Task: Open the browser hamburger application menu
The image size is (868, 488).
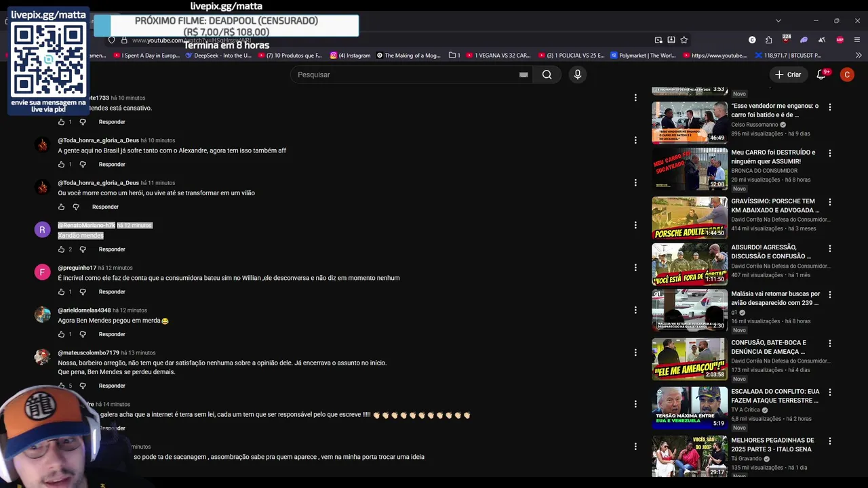Action: pyautogui.click(x=858, y=40)
